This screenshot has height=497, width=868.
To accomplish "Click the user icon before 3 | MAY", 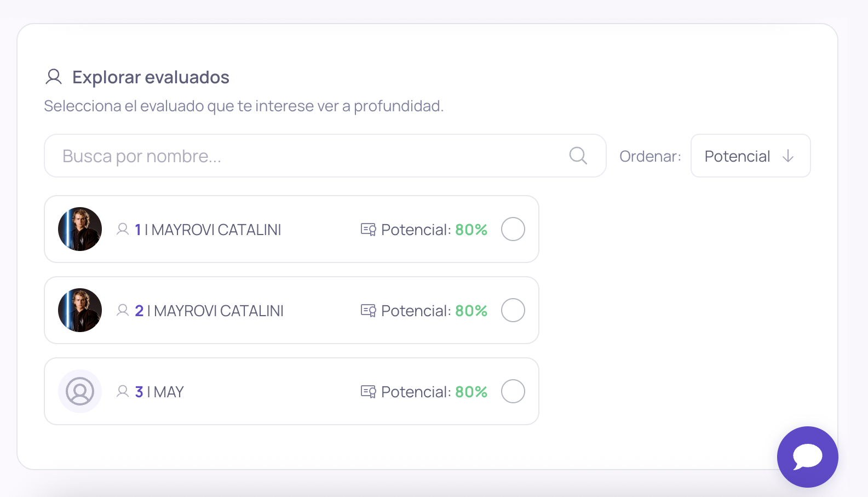I will tap(123, 391).
